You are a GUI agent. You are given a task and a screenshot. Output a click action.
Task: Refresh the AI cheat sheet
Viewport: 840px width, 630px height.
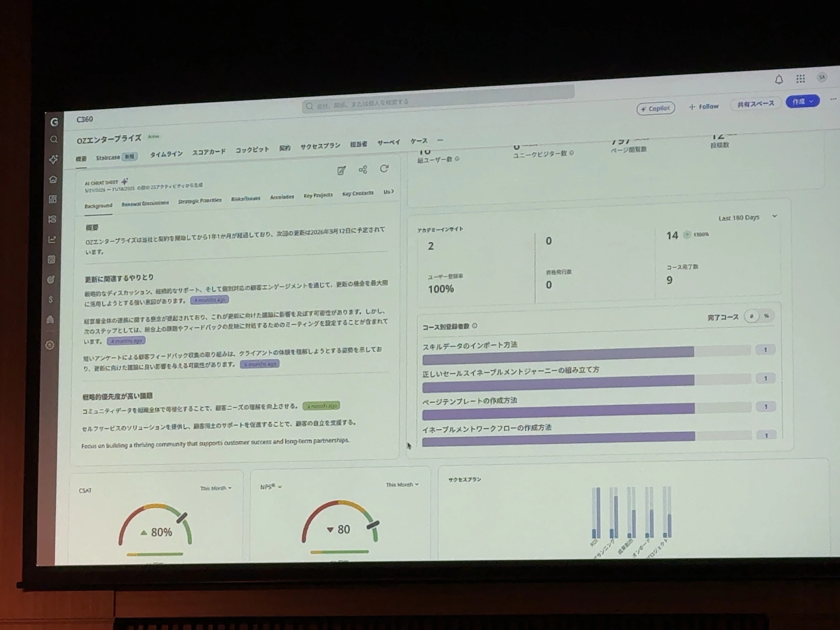click(x=384, y=168)
